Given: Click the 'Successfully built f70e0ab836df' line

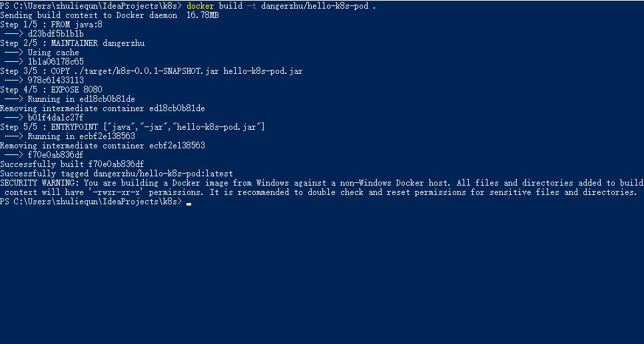Looking at the screenshot, I should pos(72,164).
